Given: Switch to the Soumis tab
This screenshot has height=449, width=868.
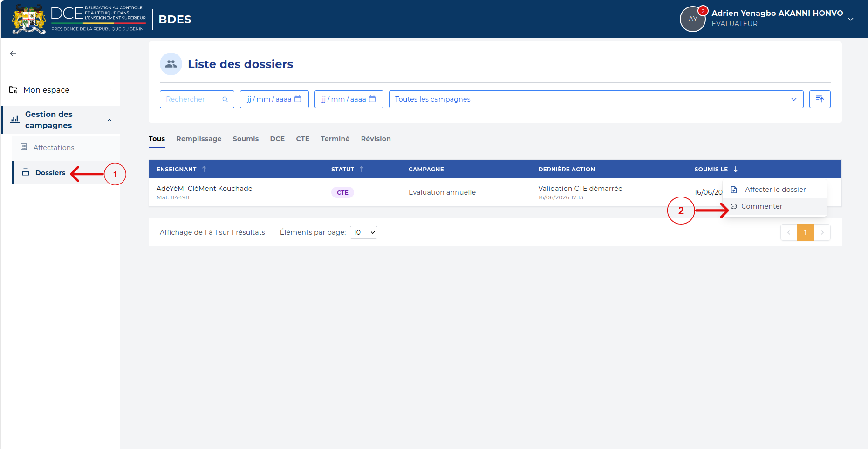Looking at the screenshot, I should [246, 139].
